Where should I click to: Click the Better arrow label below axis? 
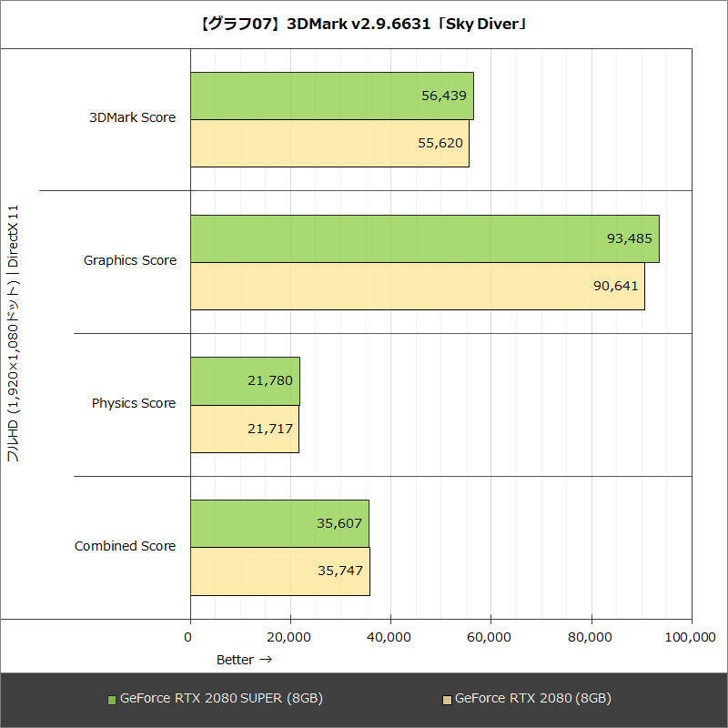[244, 660]
